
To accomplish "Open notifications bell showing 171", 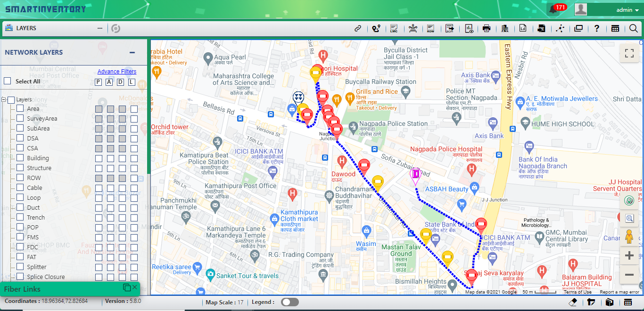I will 553,9.
